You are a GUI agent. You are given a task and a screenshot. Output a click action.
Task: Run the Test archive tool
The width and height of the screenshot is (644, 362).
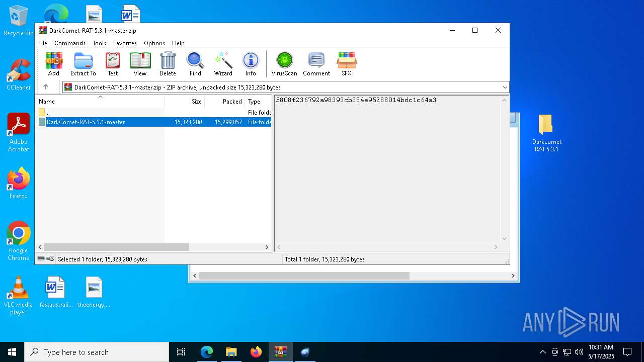point(113,64)
